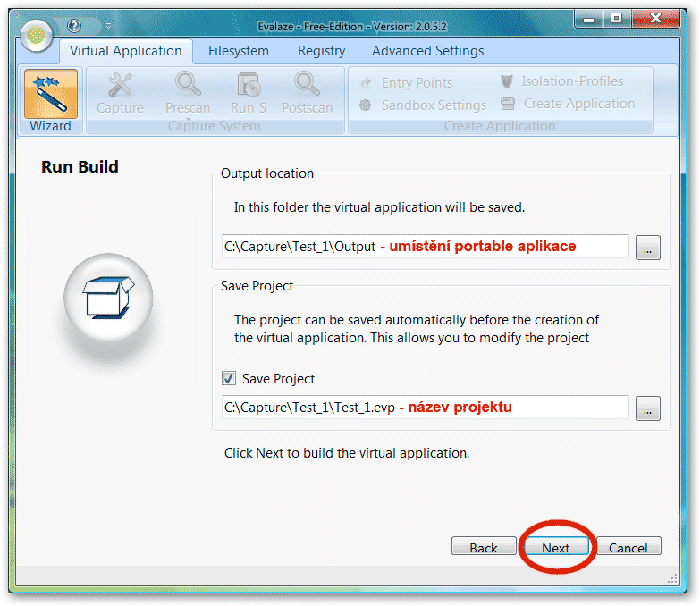The height and width of the screenshot is (606, 700).
Task: Open the Wizard tool
Action: pyautogui.click(x=50, y=101)
